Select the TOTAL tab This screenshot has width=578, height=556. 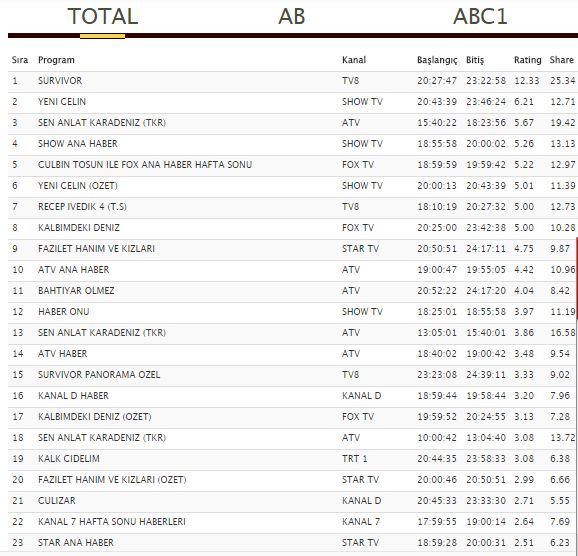click(103, 17)
